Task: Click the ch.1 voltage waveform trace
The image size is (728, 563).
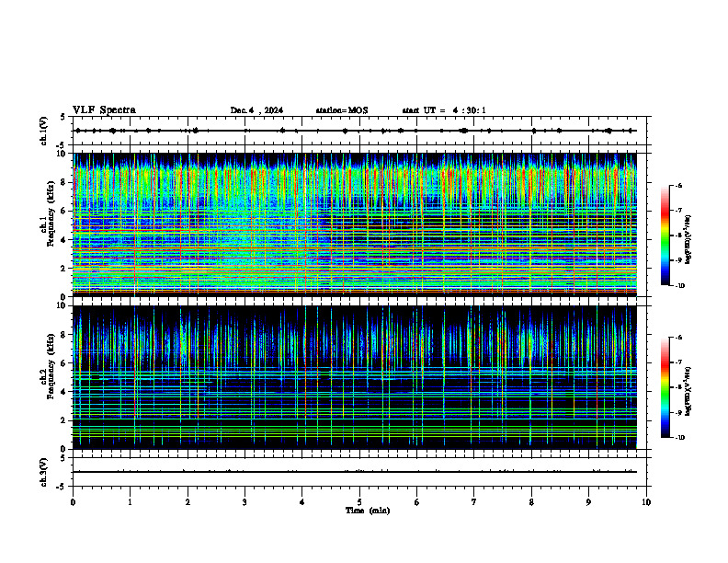Action: click(x=355, y=131)
